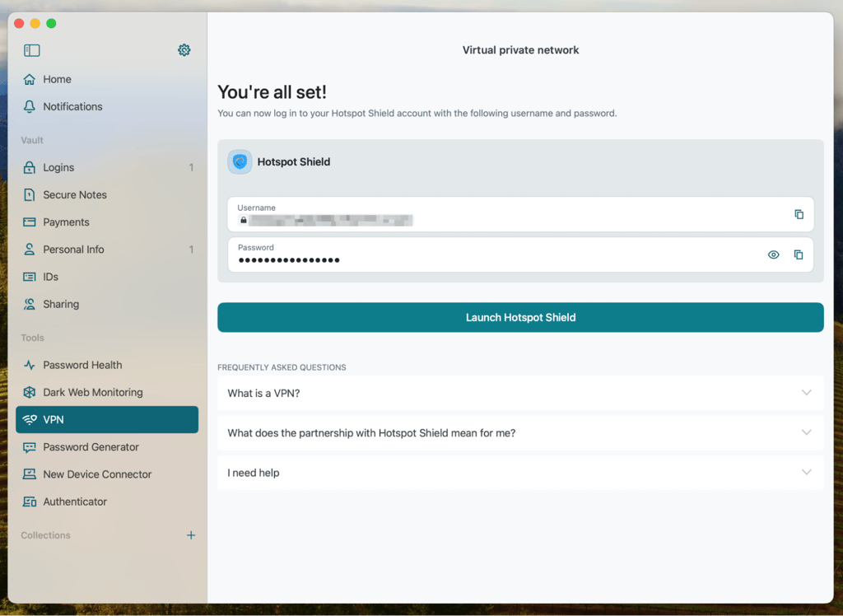Copy the username with copy icon
This screenshot has height=616, width=843.
[799, 214]
